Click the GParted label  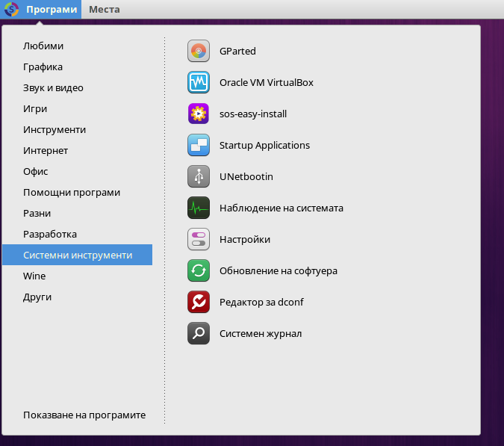pyautogui.click(x=237, y=51)
